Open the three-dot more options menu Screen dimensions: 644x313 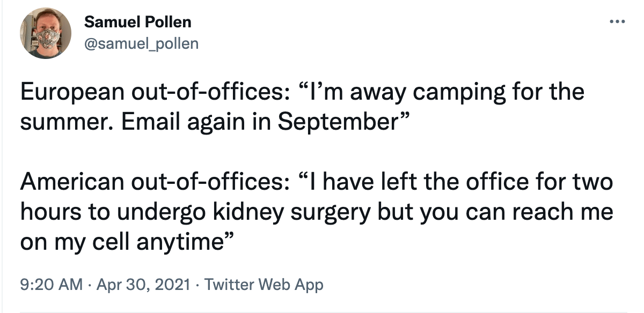click(x=617, y=23)
